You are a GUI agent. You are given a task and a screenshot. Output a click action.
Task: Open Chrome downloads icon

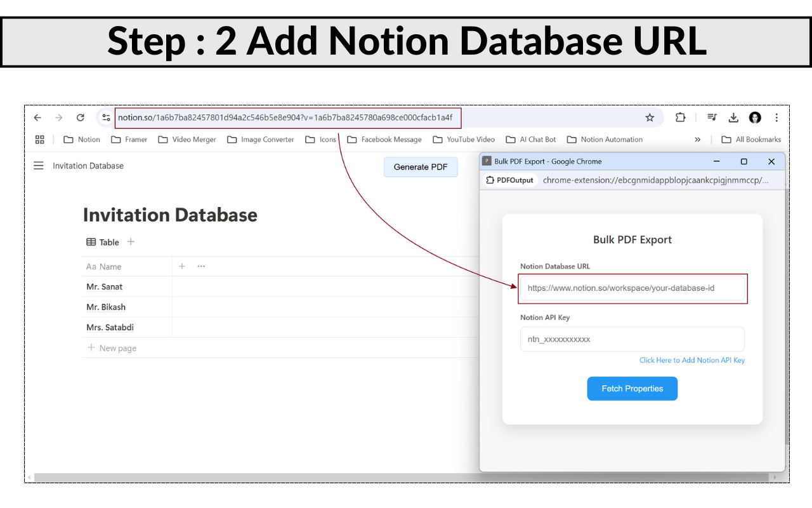click(x=733, y=117)
